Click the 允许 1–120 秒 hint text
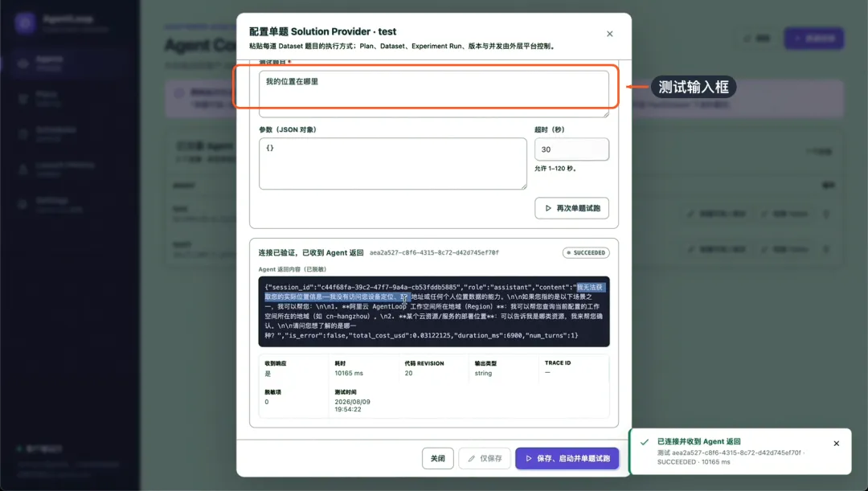Screen dimensions: 868x491 point(556,168)
